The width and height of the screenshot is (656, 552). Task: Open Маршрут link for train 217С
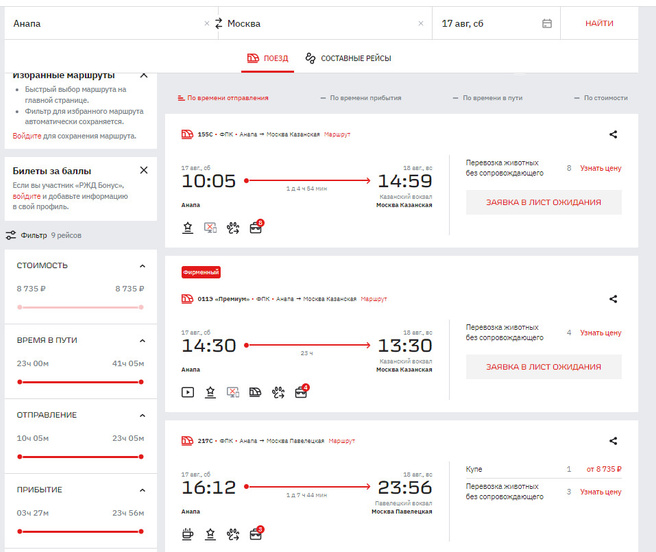tap(342, 441)
